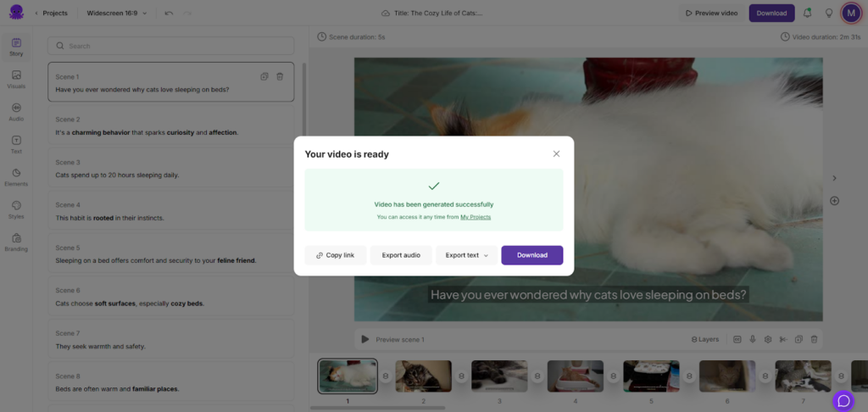The height and width of the screenshot is (412, 868).
Task: Expand the Export text dropdown
Action: (467, 255)
